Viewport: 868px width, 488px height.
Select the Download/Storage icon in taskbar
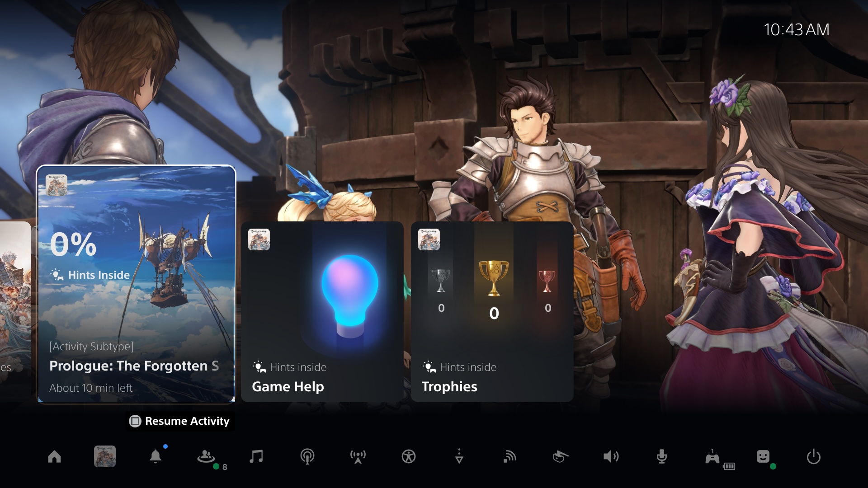tap(459, 456)
